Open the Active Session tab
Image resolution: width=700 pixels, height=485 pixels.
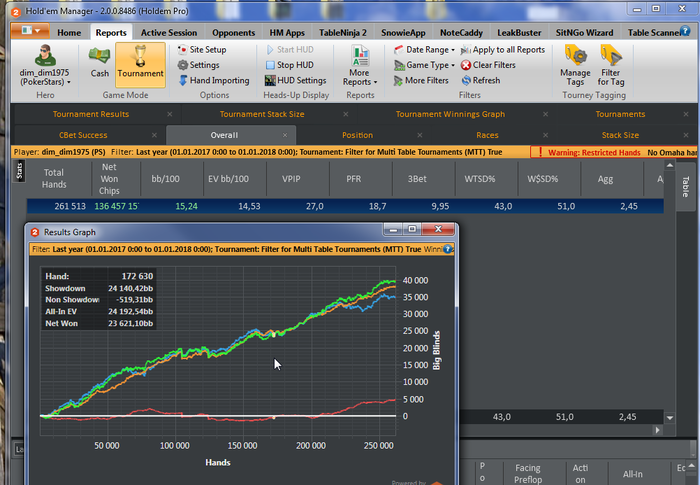(x=169, y=33)
